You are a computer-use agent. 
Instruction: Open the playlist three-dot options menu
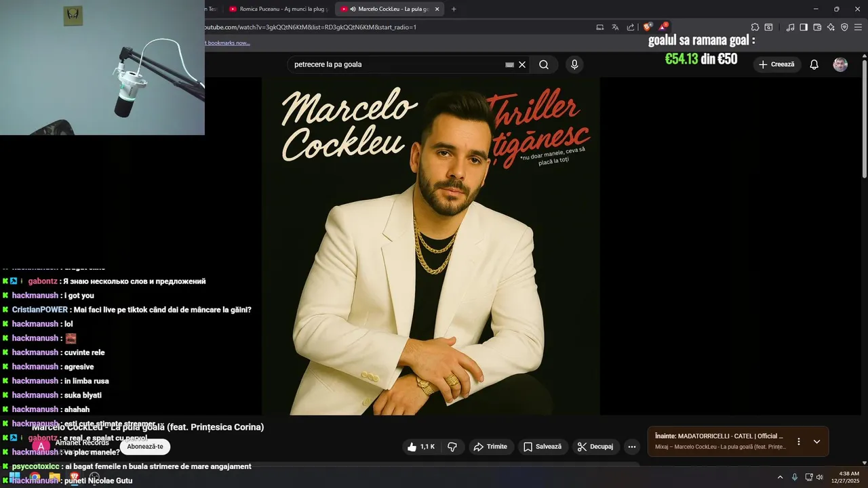click(x=798, y=441)
